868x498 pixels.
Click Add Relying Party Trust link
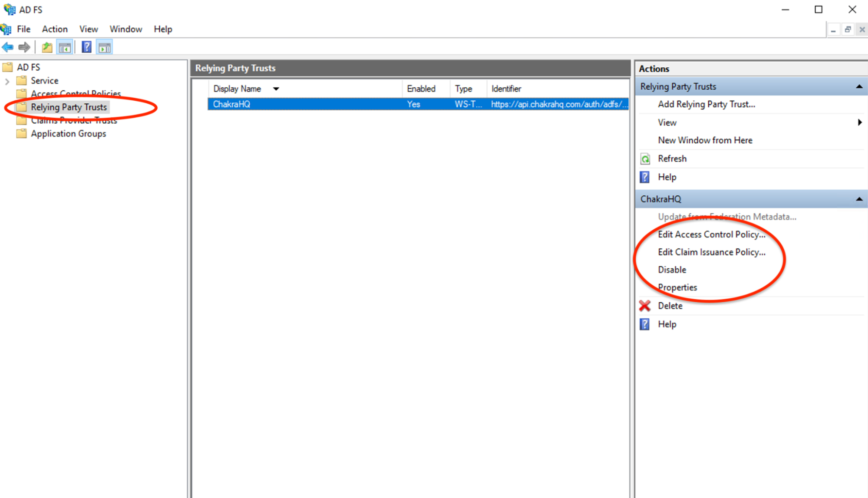point(706,104)
